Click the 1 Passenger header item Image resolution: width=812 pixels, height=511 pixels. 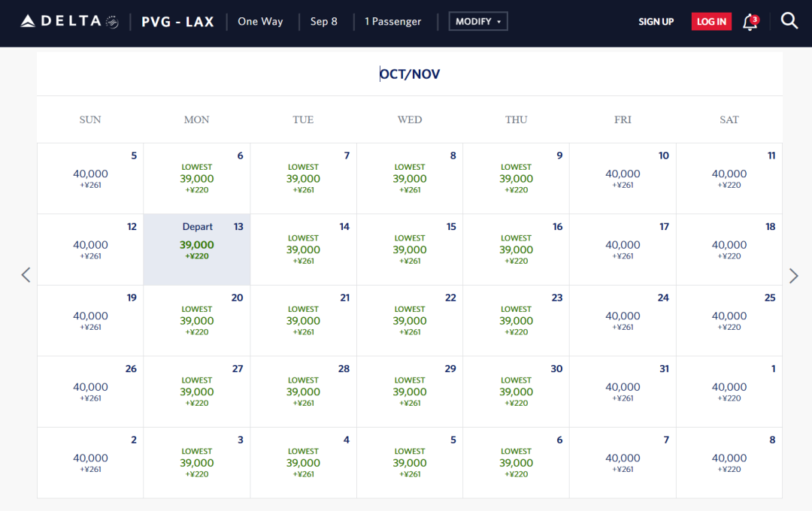[392, 21]
